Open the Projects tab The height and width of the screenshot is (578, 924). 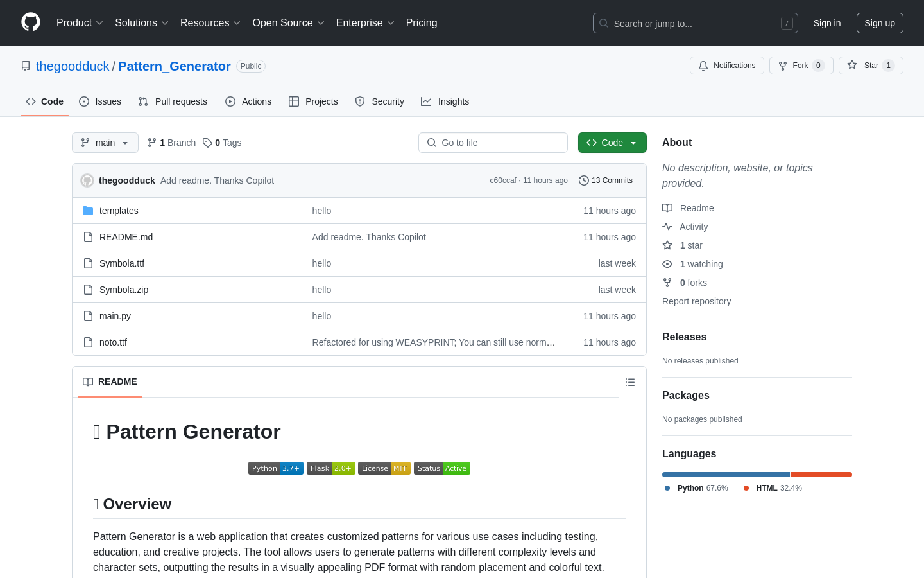tap(313, 101)
